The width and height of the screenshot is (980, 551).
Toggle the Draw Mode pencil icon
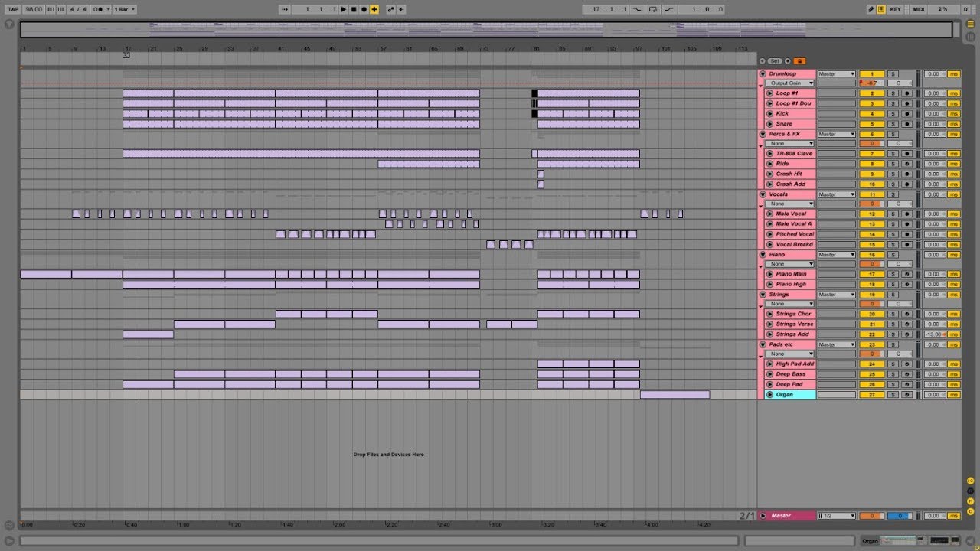tap(871, 9)
